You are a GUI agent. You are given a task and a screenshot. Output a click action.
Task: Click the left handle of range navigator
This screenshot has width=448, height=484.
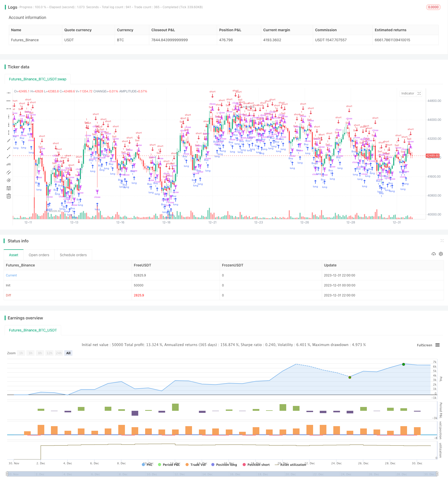pos(7,474)
